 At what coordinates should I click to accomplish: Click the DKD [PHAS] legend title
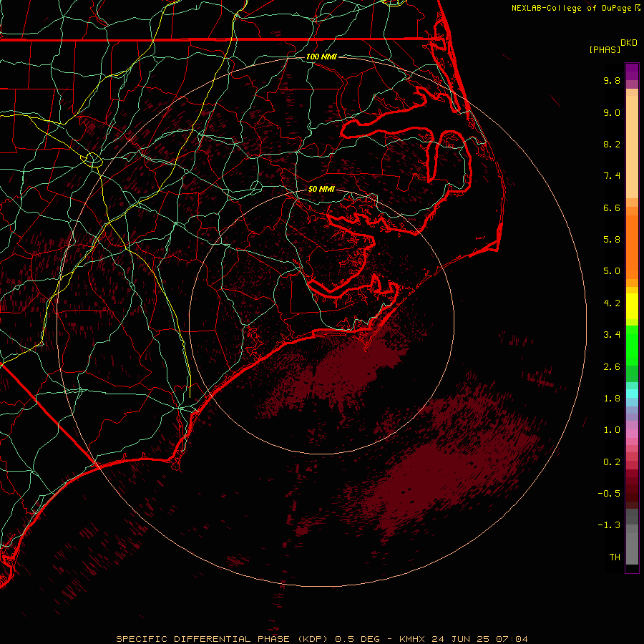613,46
